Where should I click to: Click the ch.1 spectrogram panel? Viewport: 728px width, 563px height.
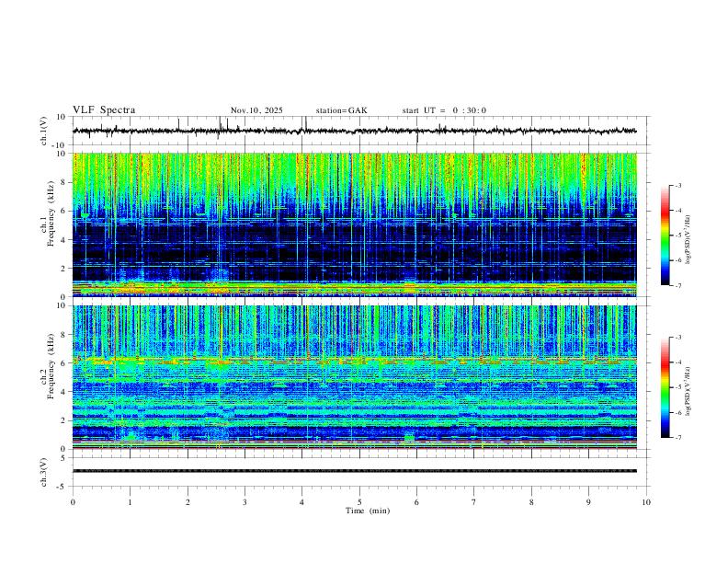tap(355, 224)
